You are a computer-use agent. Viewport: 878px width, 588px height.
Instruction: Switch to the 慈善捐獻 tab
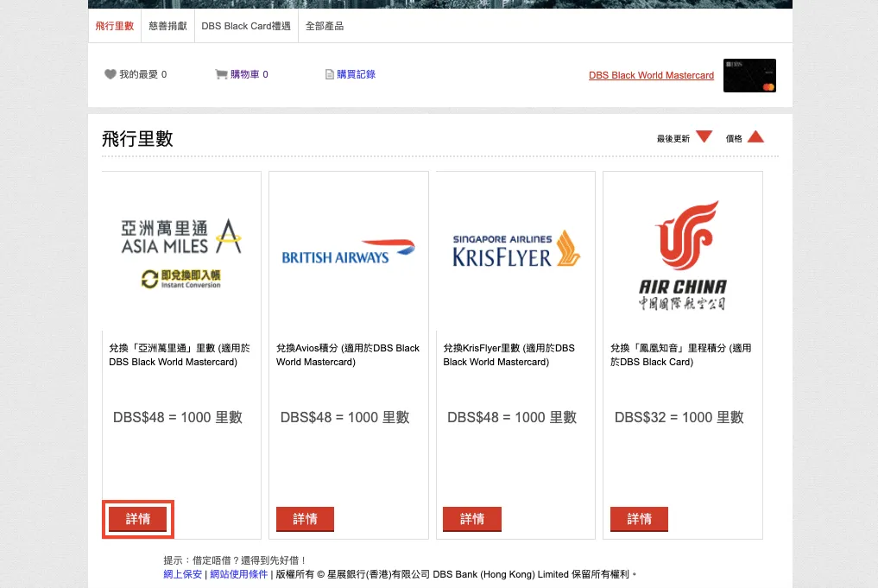coord(168,26)
